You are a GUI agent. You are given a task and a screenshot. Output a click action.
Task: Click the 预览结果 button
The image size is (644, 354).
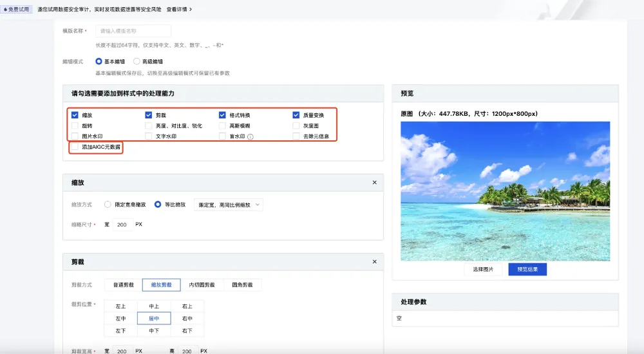tap(527, 270)
